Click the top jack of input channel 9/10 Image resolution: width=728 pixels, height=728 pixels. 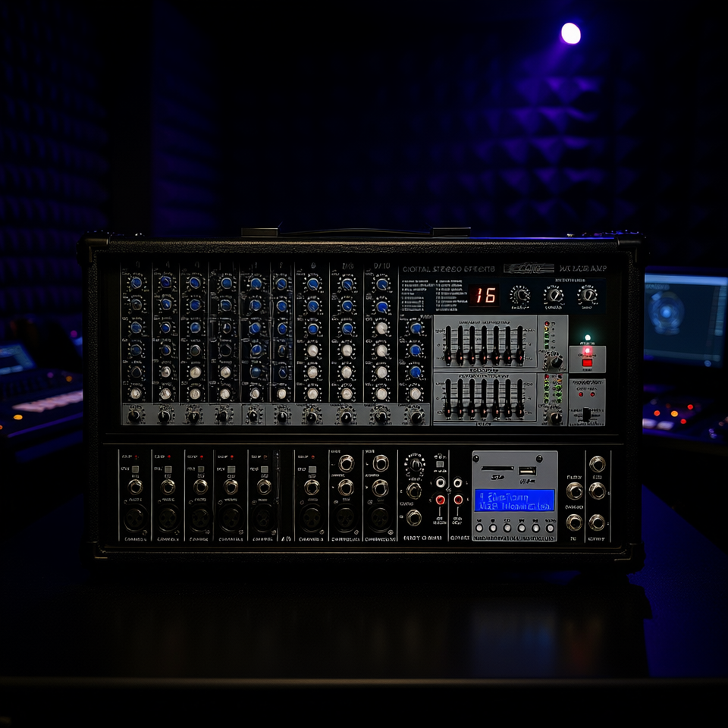point(381,463)
